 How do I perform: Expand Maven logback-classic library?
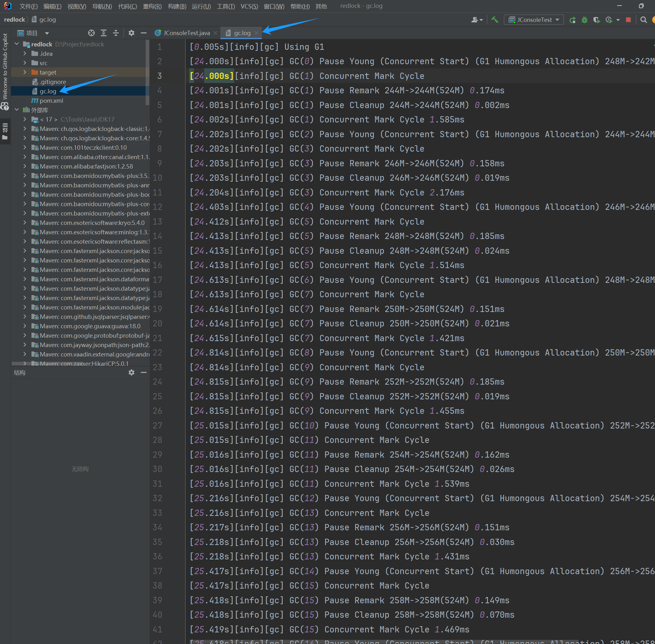tap(25, 128)
